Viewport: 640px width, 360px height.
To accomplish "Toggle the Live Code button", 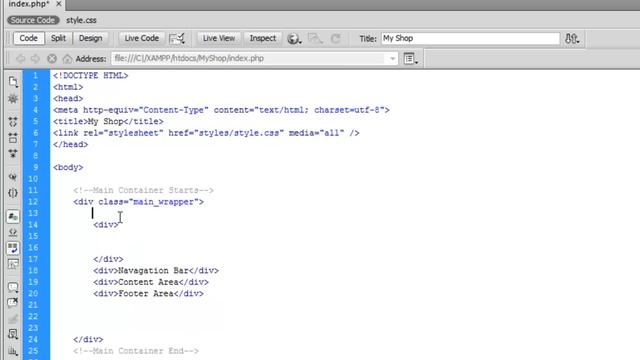I will pyautogui.click(x=142, y=38).
